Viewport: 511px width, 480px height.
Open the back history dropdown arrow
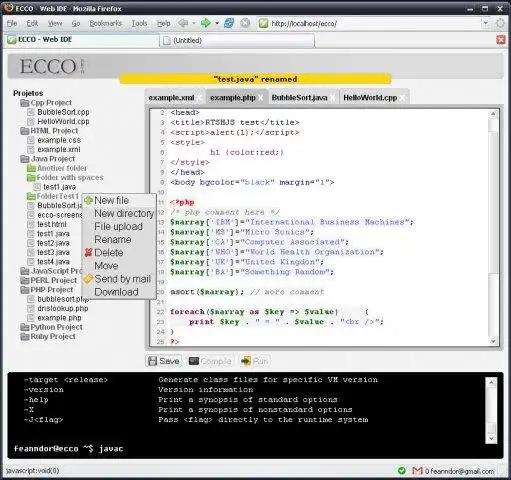(194, 23)
